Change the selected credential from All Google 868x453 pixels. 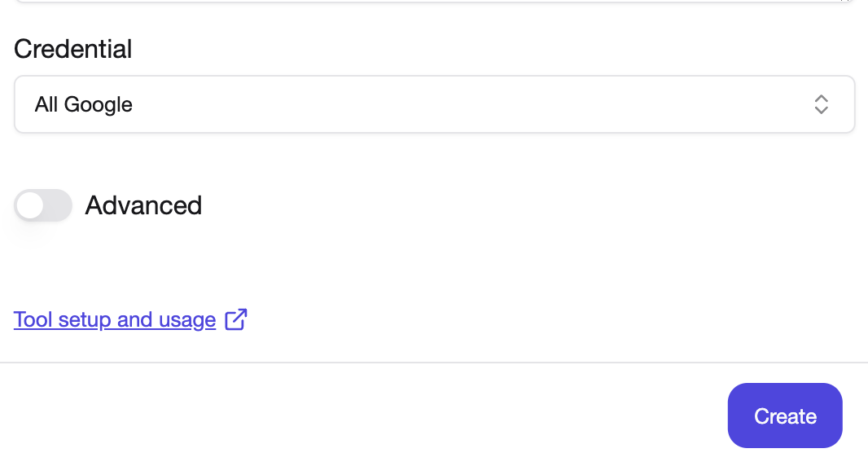point(435,104)
